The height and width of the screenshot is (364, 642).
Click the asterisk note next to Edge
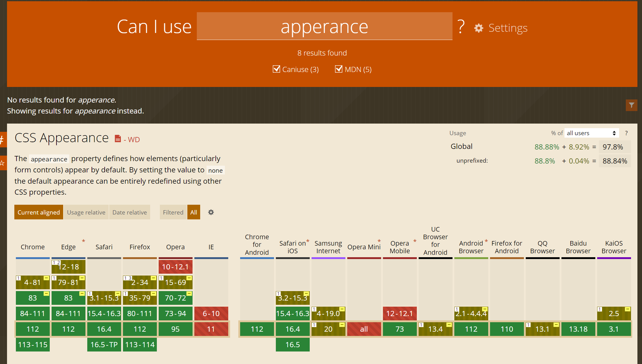[83, 241]
